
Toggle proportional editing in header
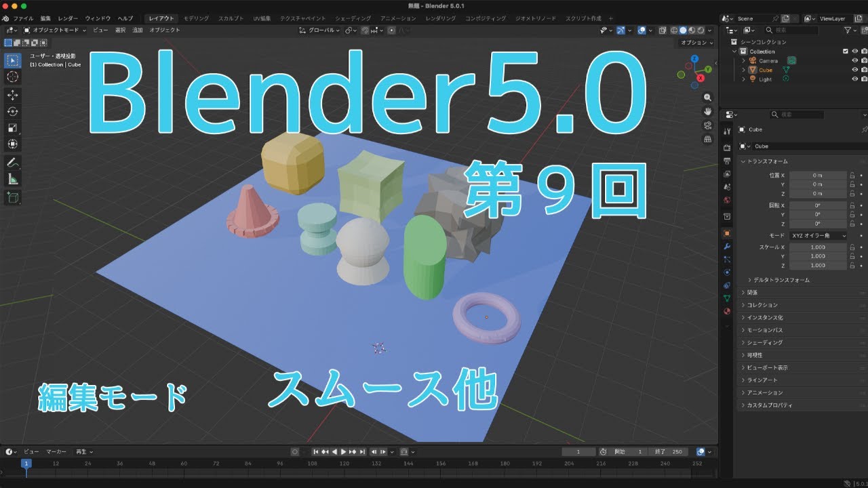click(x=391, y=30)
